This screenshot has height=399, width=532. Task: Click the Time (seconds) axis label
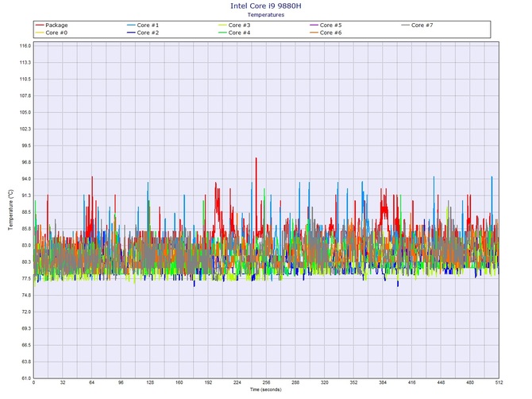pos(266,389)
